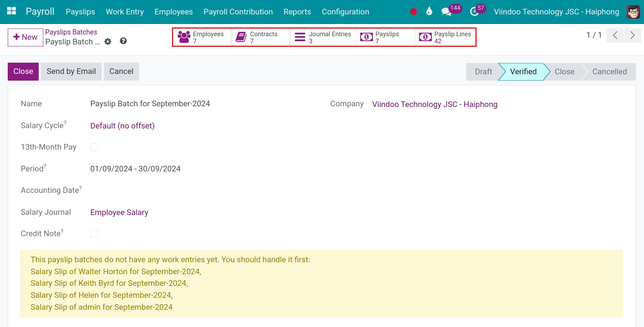Open the user avatar profile menu

(633, 12)
